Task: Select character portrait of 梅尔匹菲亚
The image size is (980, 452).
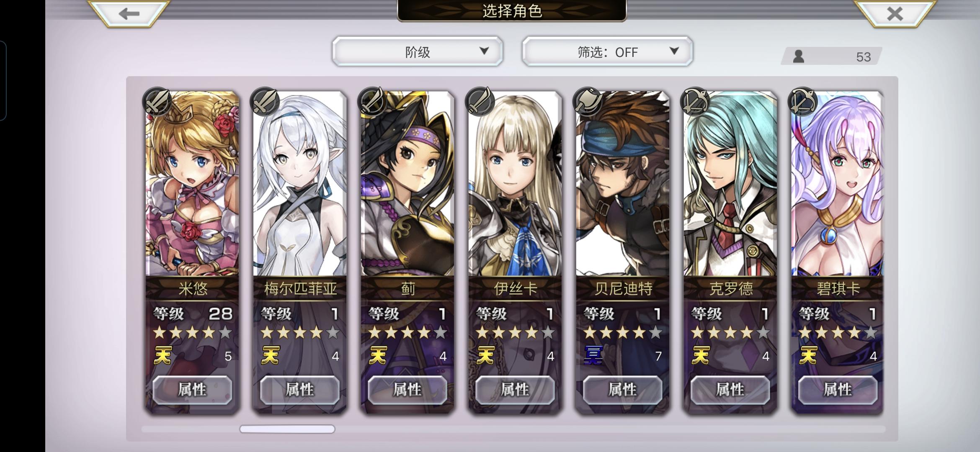Action: pos(300,184)
